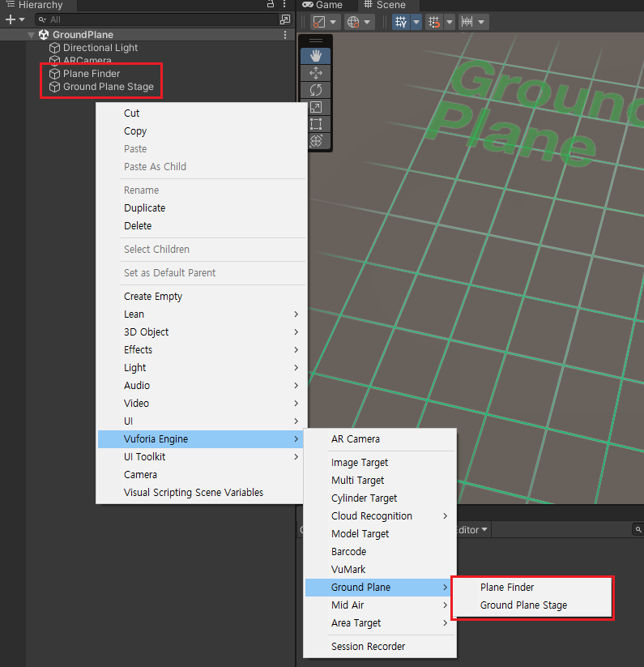Open the grid visibility dropdown arrow

[x=416, y=22]
